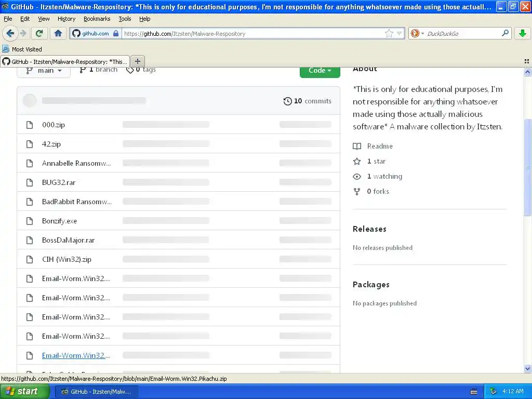The image size is (532, 399).
Task: Click the system tray icon by the clock
Action: coord(494,392)
